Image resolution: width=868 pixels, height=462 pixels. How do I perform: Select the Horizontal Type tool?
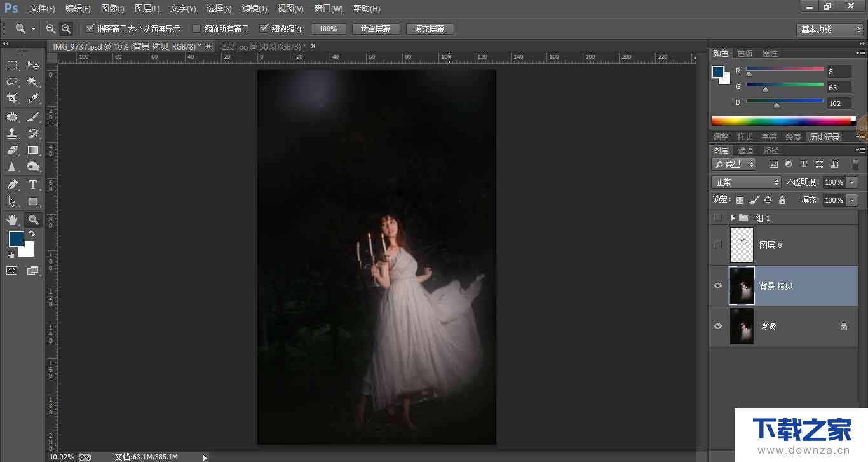pos(33,185)
